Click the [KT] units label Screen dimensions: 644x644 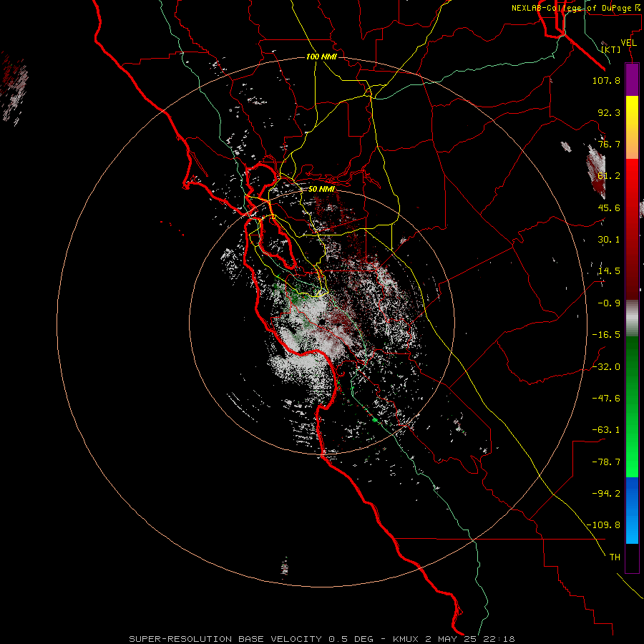click(611, 49)
